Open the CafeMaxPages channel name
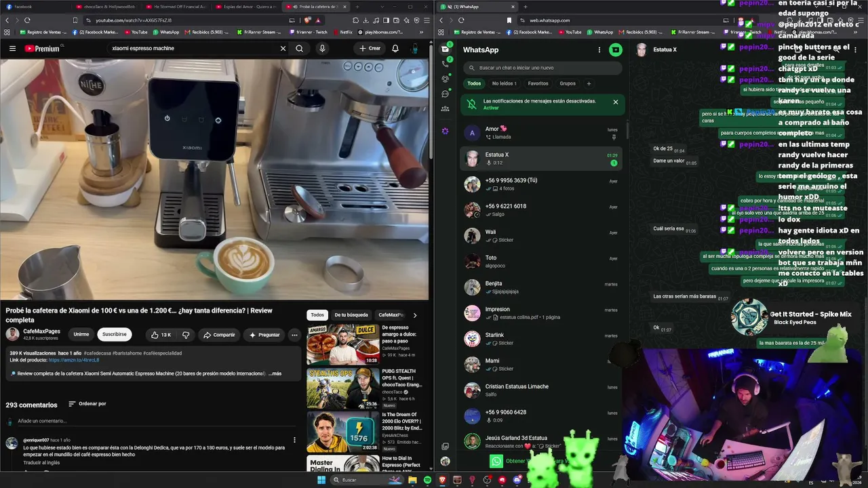This screenshot has width=868, height=488. pos(42,331)
